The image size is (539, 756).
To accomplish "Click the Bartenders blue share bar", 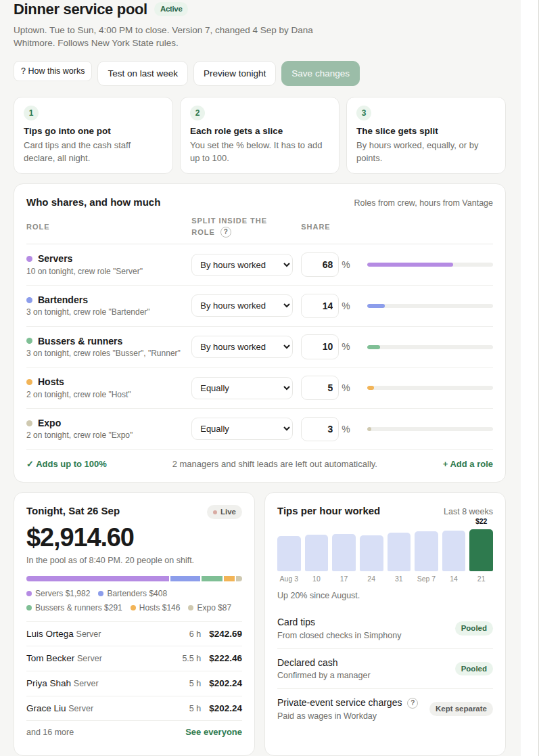I will [376, 306].
